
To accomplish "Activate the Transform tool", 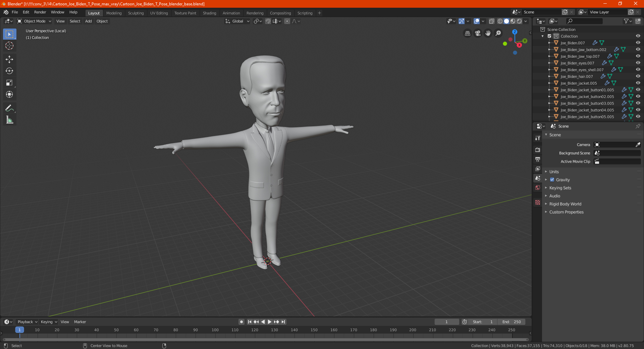I will pyautogui.click(x=9, y=95).
